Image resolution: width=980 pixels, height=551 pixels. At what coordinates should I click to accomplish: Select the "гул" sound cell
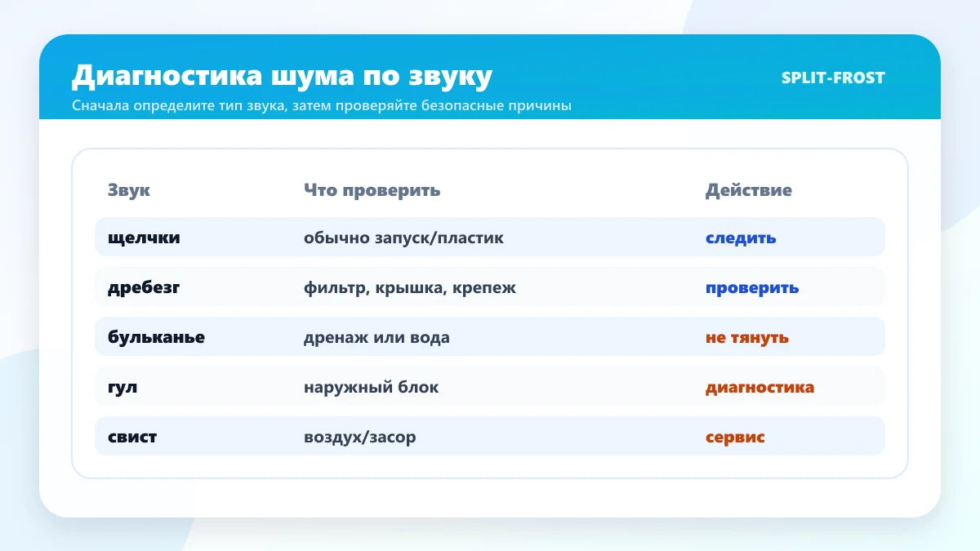point(122,387)
